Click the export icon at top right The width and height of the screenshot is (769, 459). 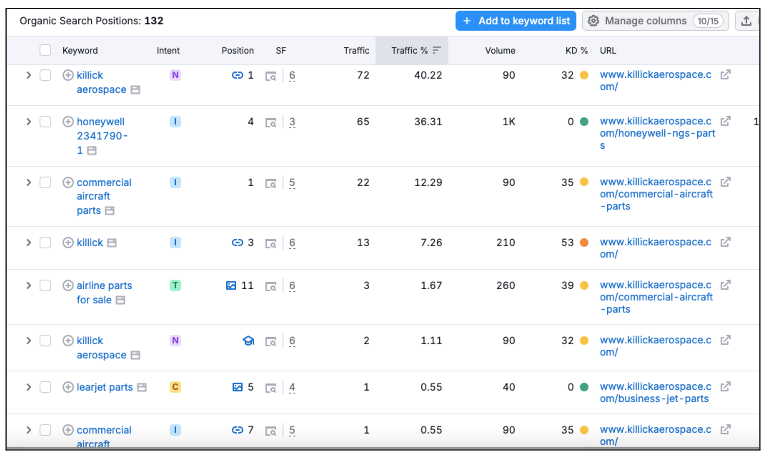[746, 21]
